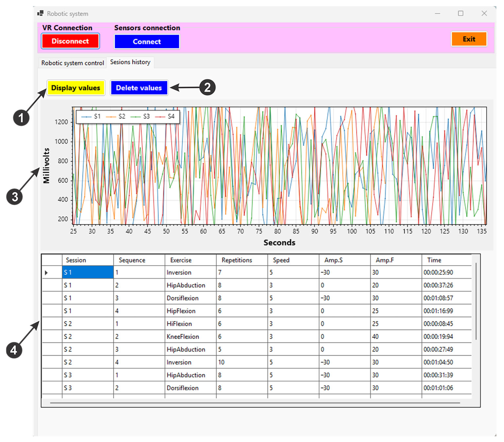Maximize the Robotic system window

(x=460, y=13)
